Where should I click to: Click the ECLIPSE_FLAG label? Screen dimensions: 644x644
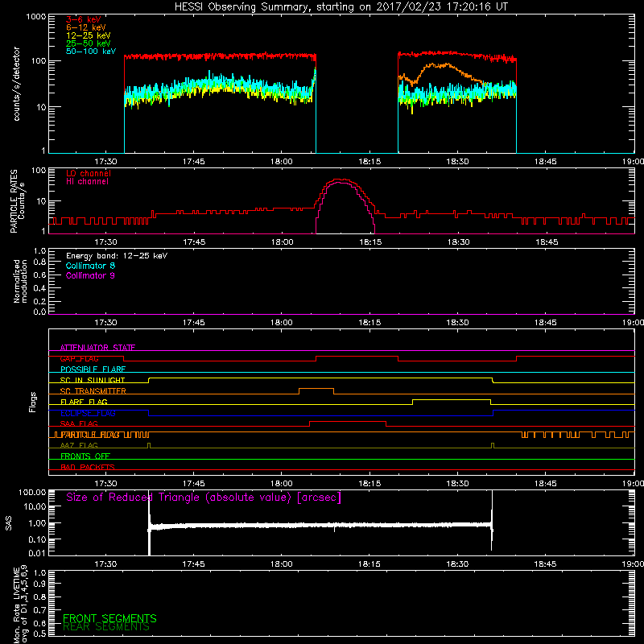click(x=88, y=413)
